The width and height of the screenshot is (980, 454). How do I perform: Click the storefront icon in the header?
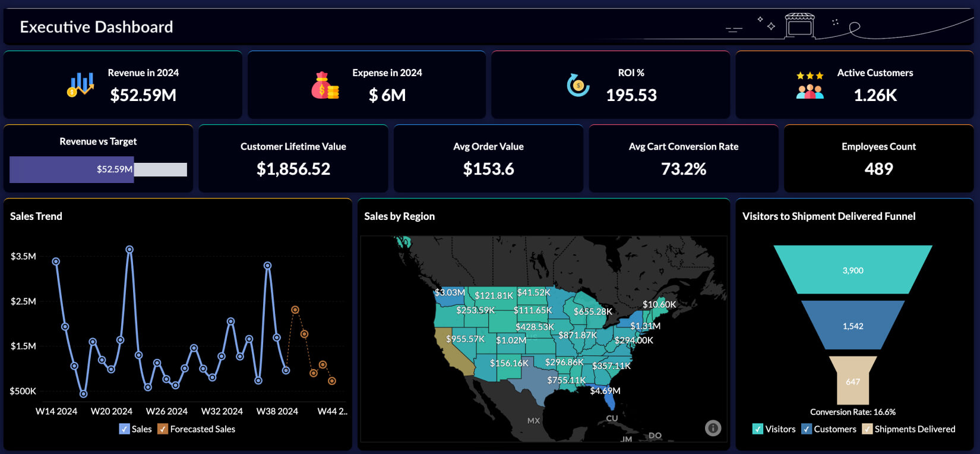click(799, 26)
